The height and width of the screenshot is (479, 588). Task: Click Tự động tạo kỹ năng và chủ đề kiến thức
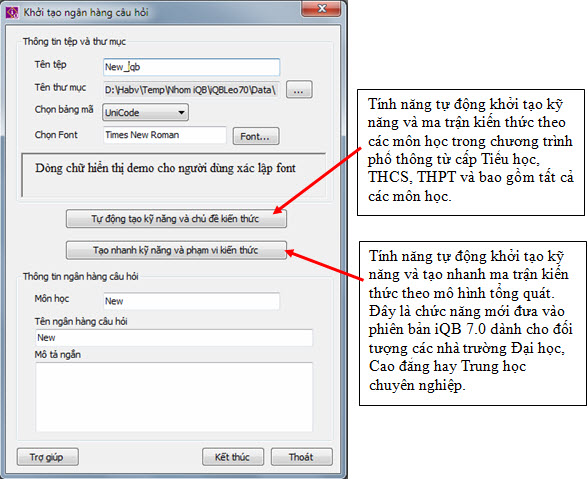176,219
